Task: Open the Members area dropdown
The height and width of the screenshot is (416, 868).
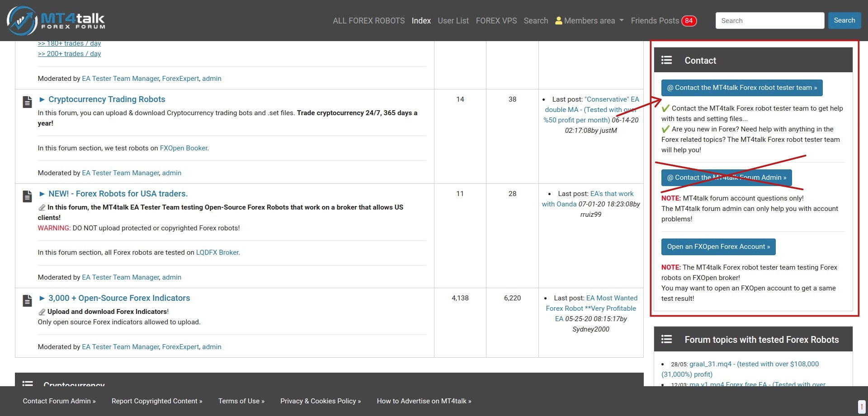Action: (590, 21)
